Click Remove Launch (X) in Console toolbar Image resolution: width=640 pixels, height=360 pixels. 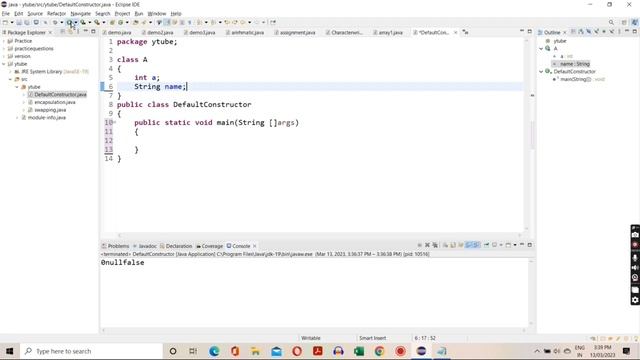click(427, 245)
